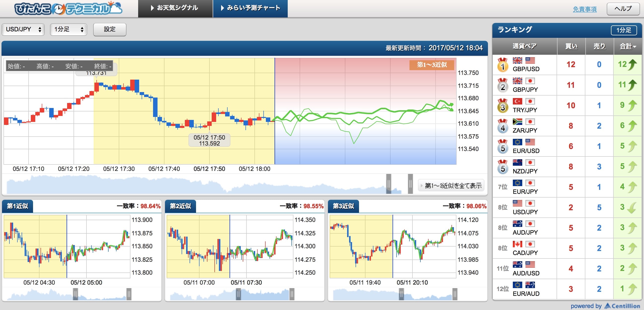Click the 一致率 98.64% value

(x=151, y=206)
